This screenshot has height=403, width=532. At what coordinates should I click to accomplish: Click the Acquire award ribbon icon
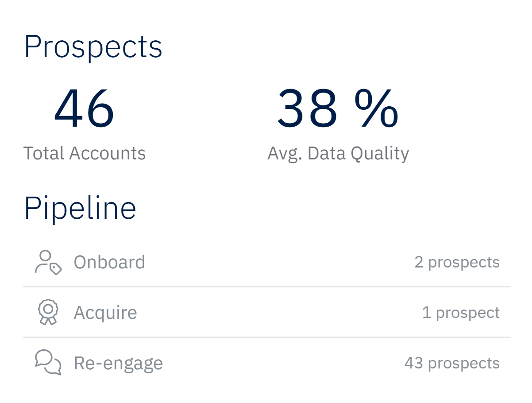coord(48,313)
